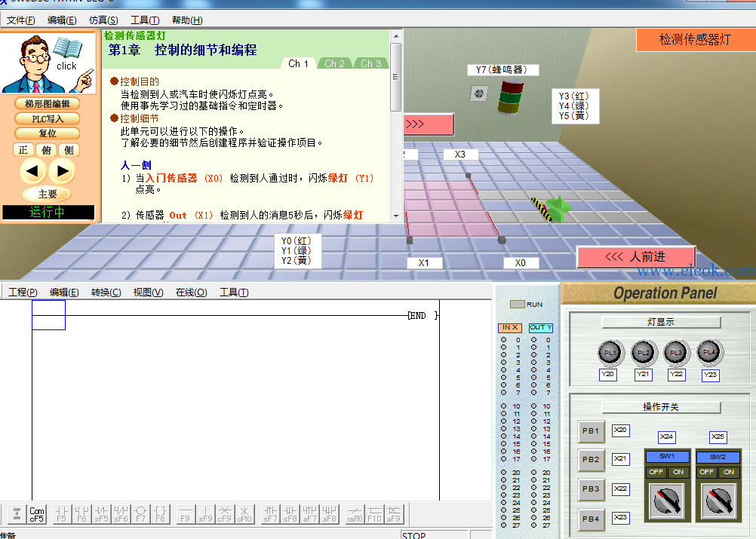The height and width of the screenshot is (539, 756).
Task: Click the 主要 main button
Action: pos(48,194)
